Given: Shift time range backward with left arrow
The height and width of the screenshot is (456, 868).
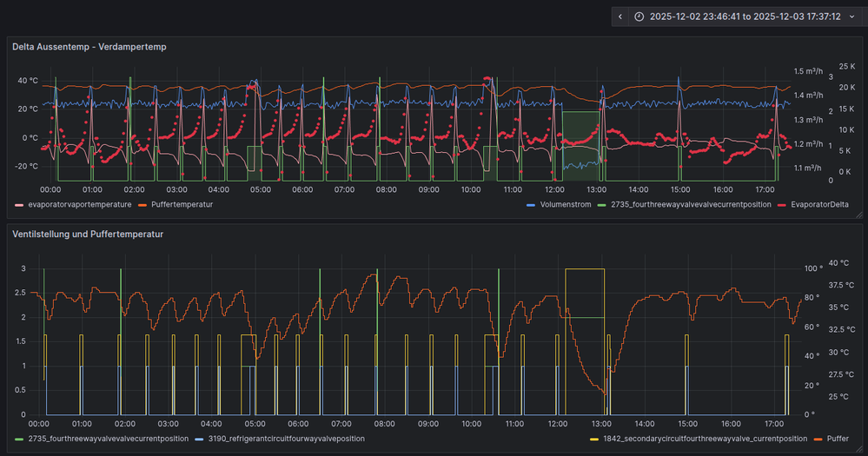Looking at the screenshot, I should pos(620,17).
